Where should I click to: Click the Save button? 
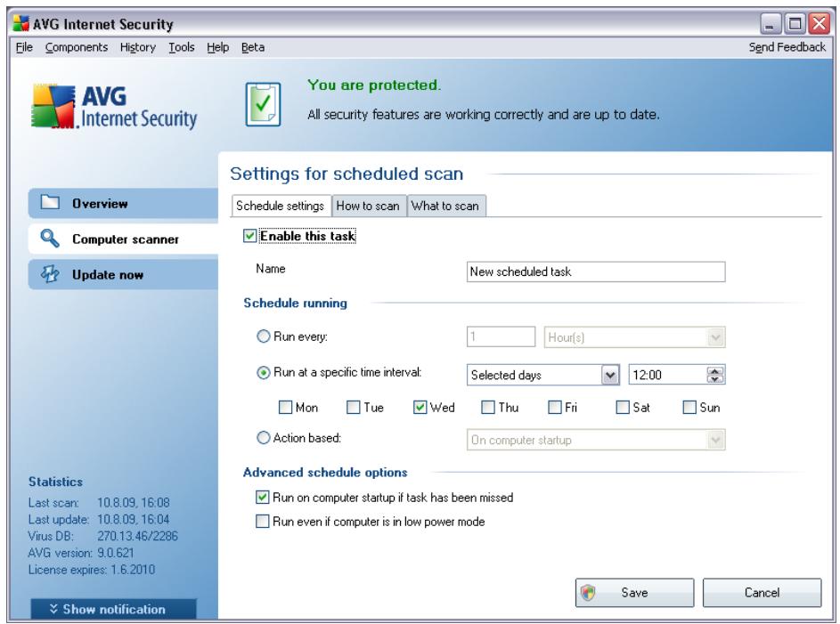(x=635, y=593)
